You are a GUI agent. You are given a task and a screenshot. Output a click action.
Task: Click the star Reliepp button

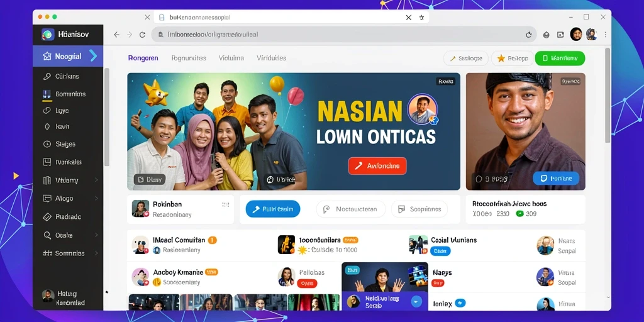pos(513,58)
